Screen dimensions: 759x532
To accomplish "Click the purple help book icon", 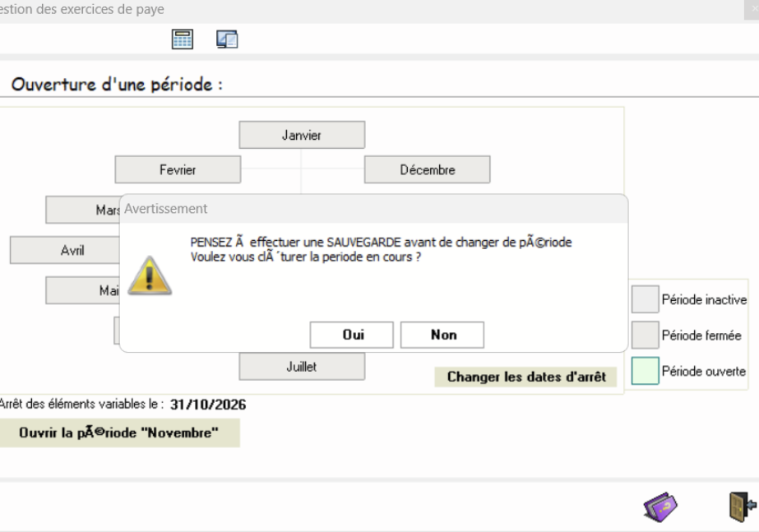I will coord(661,507).
